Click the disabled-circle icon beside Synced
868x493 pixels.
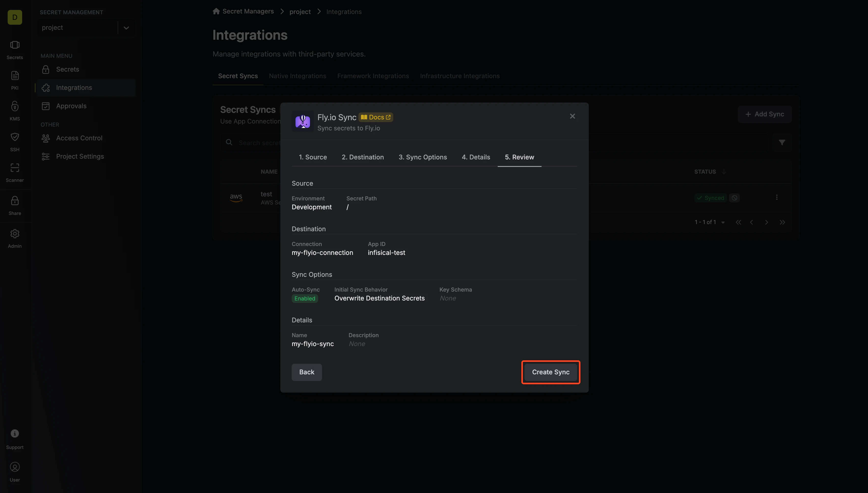click(x=734, y=198)
